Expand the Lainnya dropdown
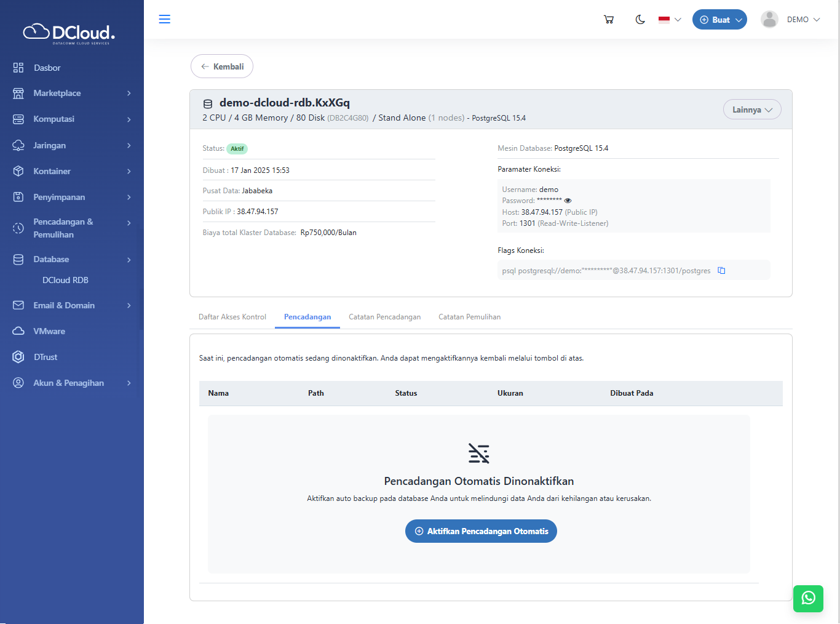This screenshot has width=840, height=624. [751, 110]
